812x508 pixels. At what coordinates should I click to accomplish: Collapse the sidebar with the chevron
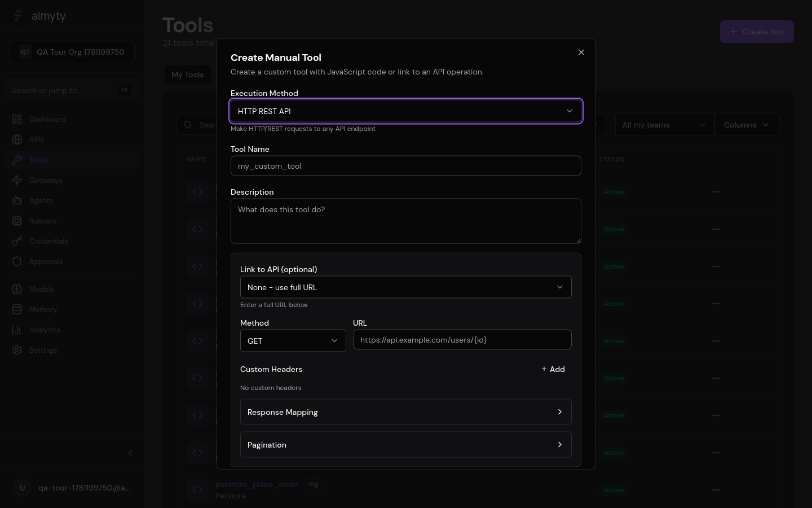(130, 453)
